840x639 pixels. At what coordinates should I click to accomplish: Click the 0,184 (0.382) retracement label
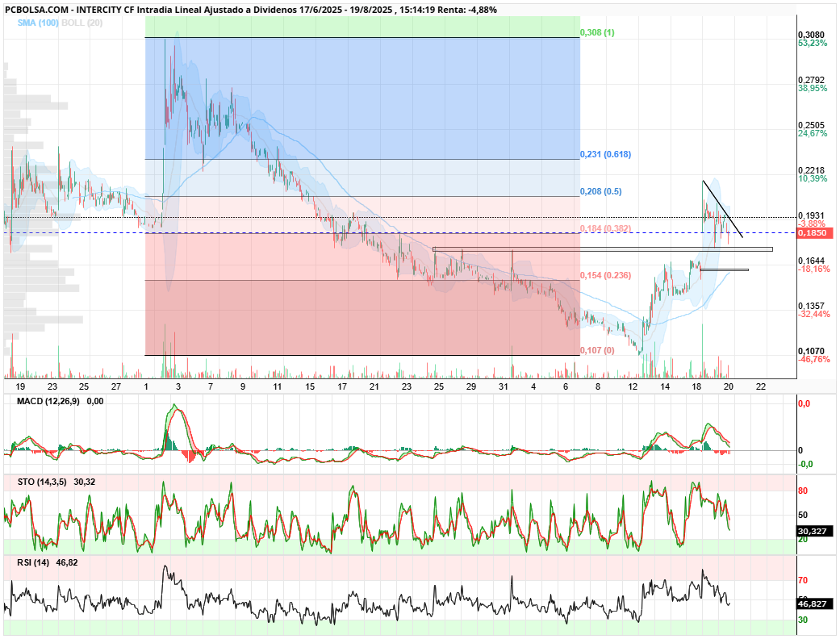(605, 228)
